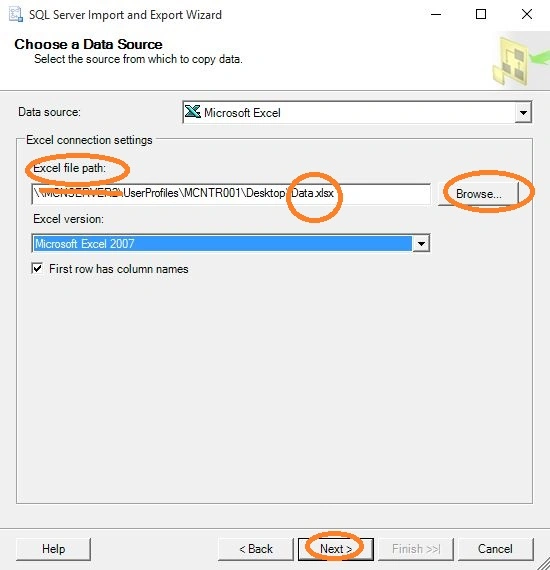Go to previous step with < Back

coord(256,549)
